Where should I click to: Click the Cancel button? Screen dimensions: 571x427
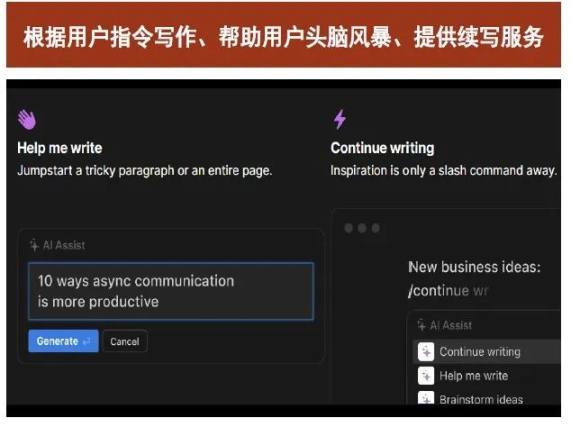point(125,341)
